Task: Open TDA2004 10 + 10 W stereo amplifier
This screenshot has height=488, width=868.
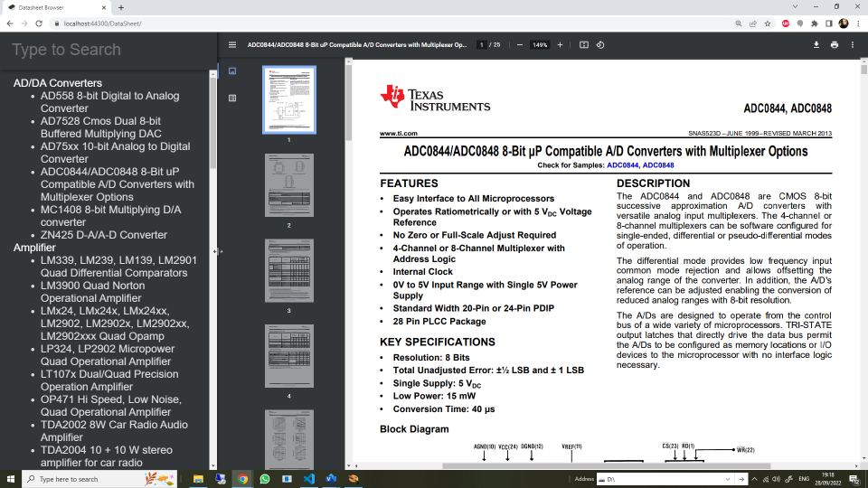Action: click(107, 456)
